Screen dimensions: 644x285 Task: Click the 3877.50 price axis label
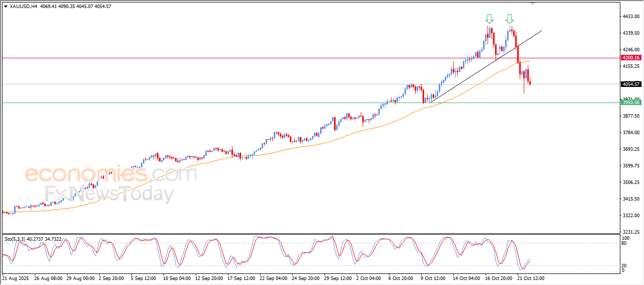click(x=631, y=116)
